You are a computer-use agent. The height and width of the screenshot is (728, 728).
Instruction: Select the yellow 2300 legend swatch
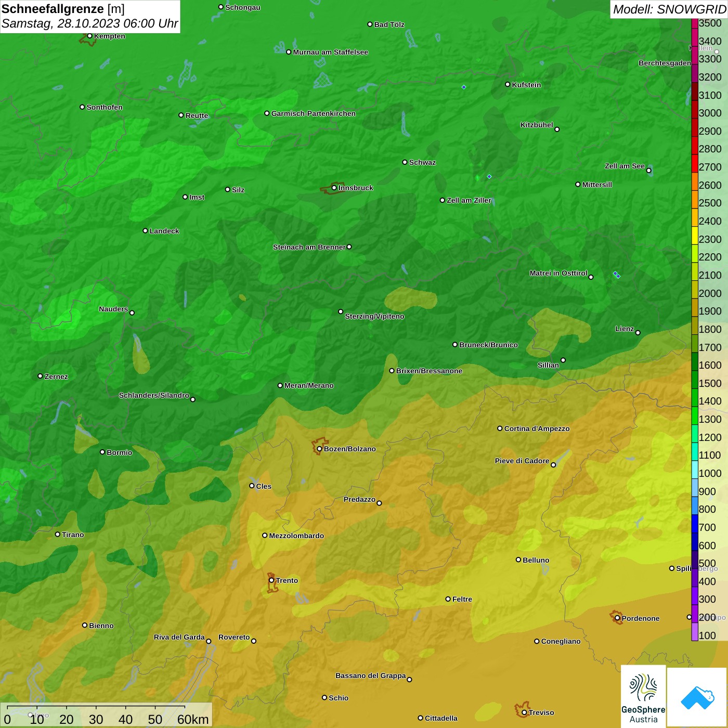[x=695, y=236]
